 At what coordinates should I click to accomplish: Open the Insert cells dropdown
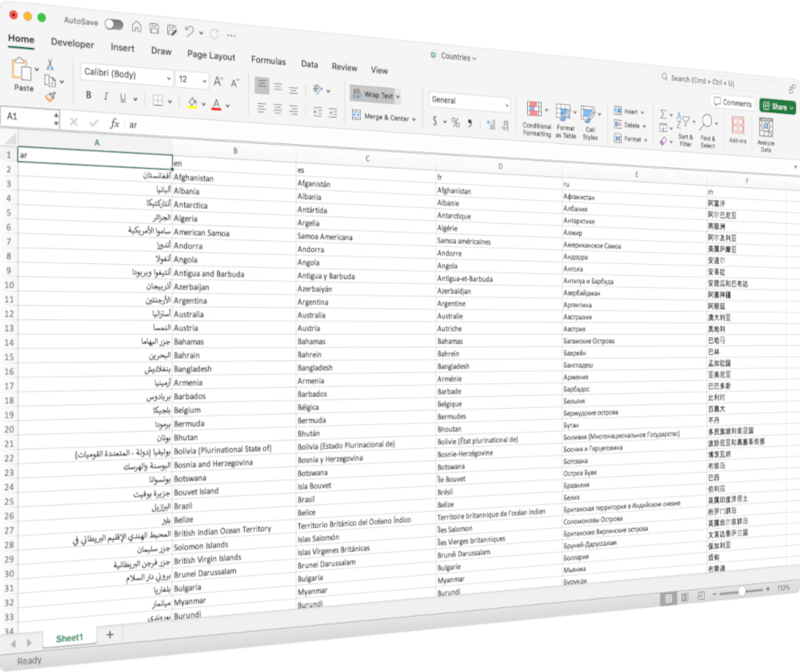629,111
